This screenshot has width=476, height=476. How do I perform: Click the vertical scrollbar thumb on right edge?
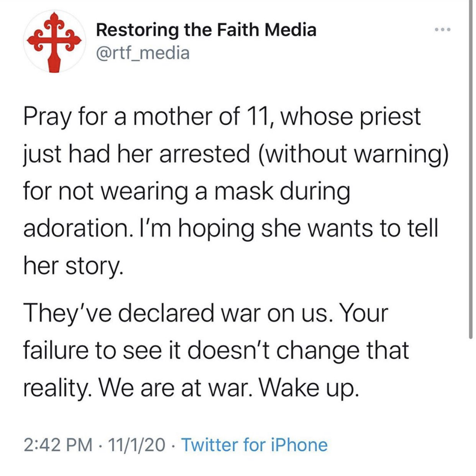pos(471,169)
